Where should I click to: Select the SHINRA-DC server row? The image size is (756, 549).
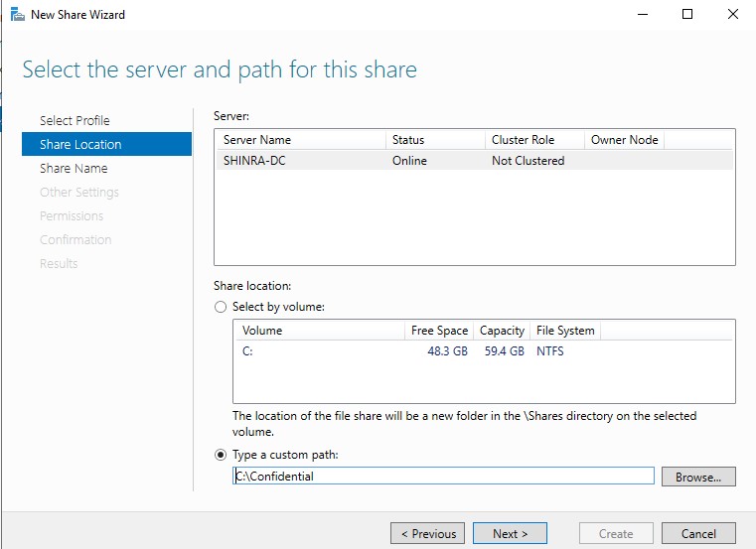[474, 161]
